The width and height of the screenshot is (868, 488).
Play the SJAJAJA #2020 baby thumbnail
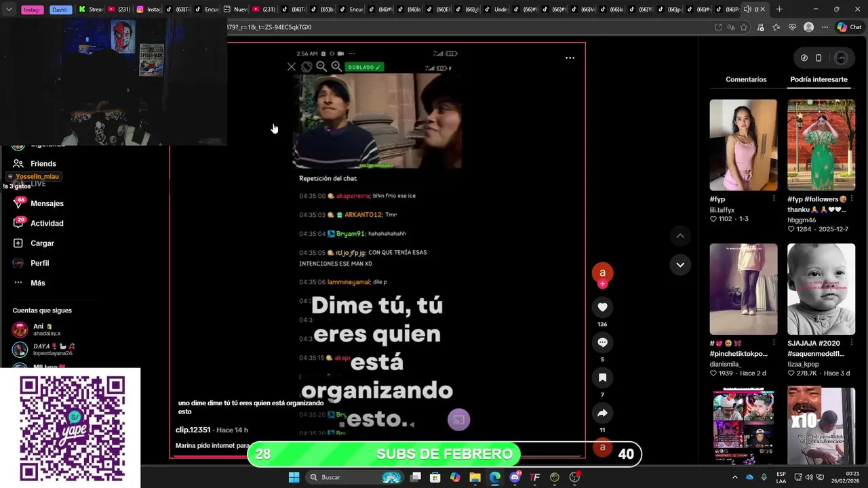tap(821, 289)
